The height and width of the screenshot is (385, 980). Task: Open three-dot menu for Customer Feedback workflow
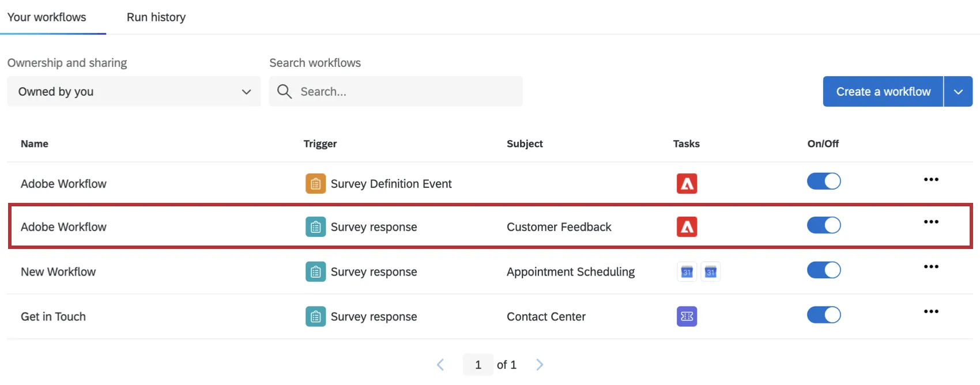(x=931, y=222)
